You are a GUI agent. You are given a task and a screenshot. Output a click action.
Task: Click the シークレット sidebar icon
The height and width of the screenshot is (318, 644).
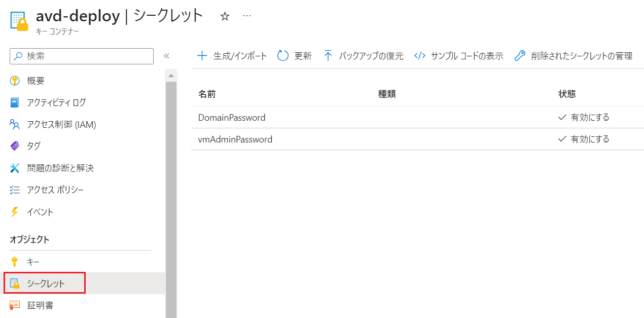(15, 284)
